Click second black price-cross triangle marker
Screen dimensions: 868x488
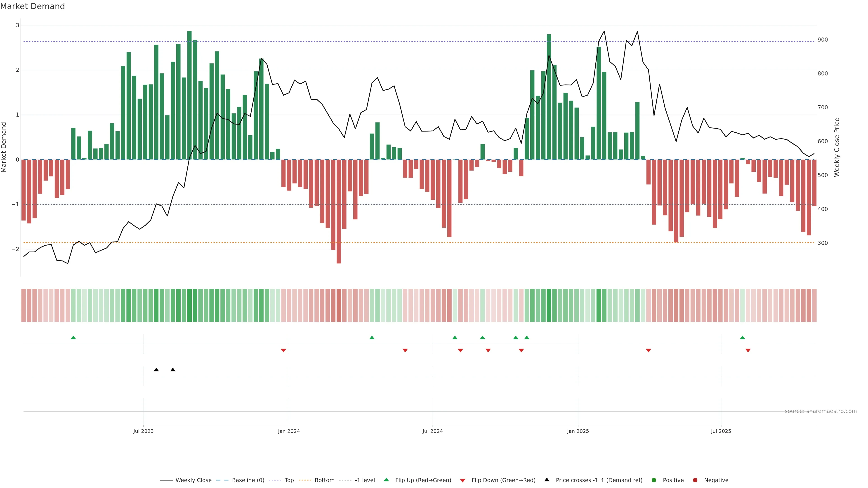pyautogui.click(x=173, y=370)
